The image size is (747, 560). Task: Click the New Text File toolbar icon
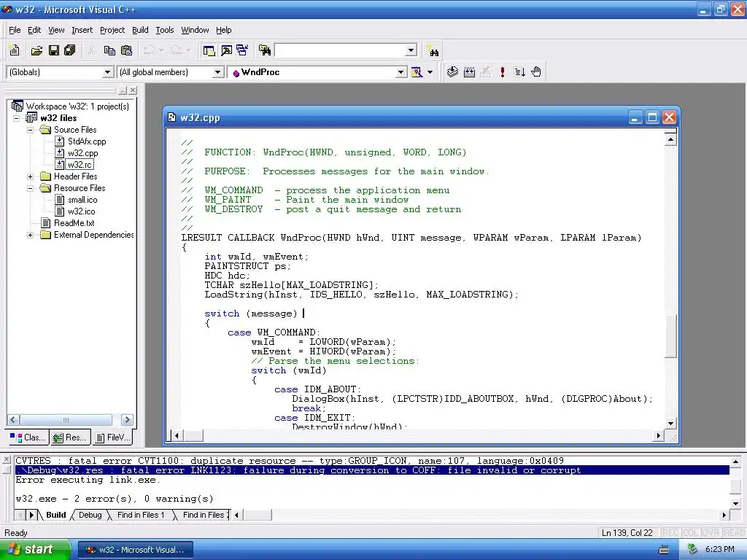coord(15,50)
